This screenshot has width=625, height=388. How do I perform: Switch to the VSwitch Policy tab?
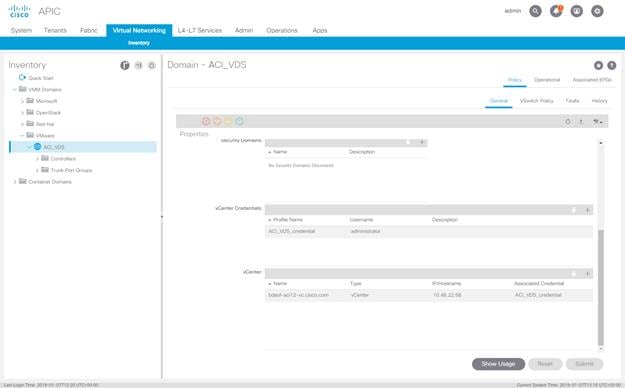(x=537, y=100)
